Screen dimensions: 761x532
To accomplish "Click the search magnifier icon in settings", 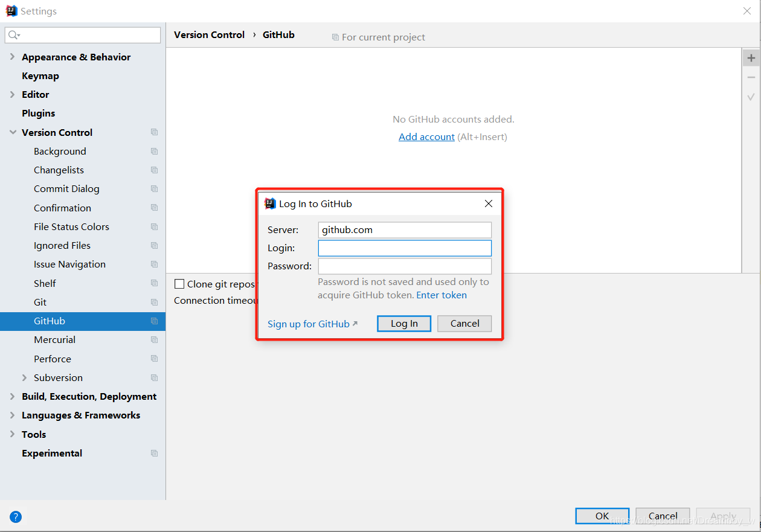I will (x=13, y=36).
